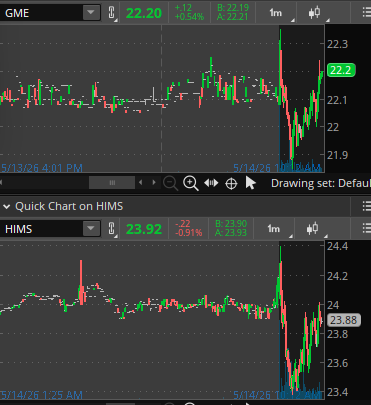Click the 5/13/26 4:01 PM date label
Image resolution: width=371 pixels, height=405 pixels.
click(x=41, y=168)
